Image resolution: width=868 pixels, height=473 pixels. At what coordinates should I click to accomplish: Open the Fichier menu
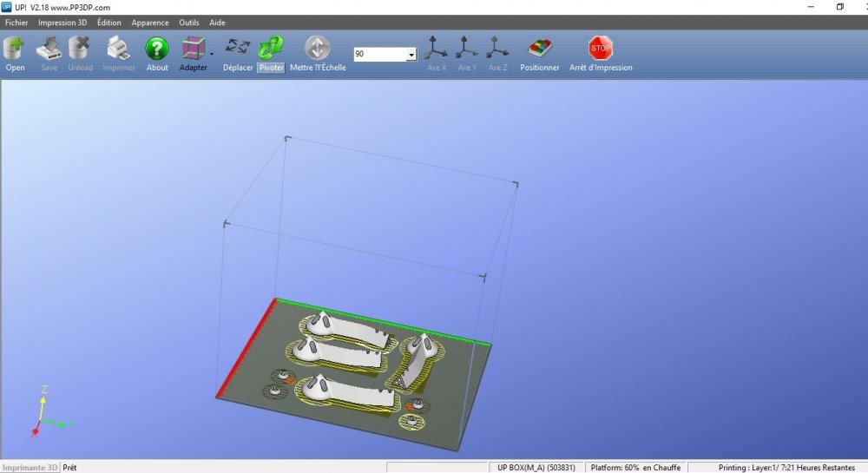[16, 23]
